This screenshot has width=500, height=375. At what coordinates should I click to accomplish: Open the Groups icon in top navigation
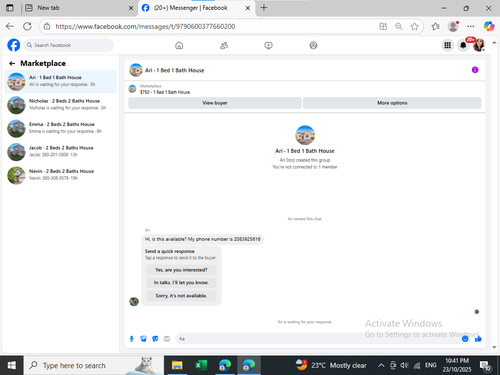point(313,45)
